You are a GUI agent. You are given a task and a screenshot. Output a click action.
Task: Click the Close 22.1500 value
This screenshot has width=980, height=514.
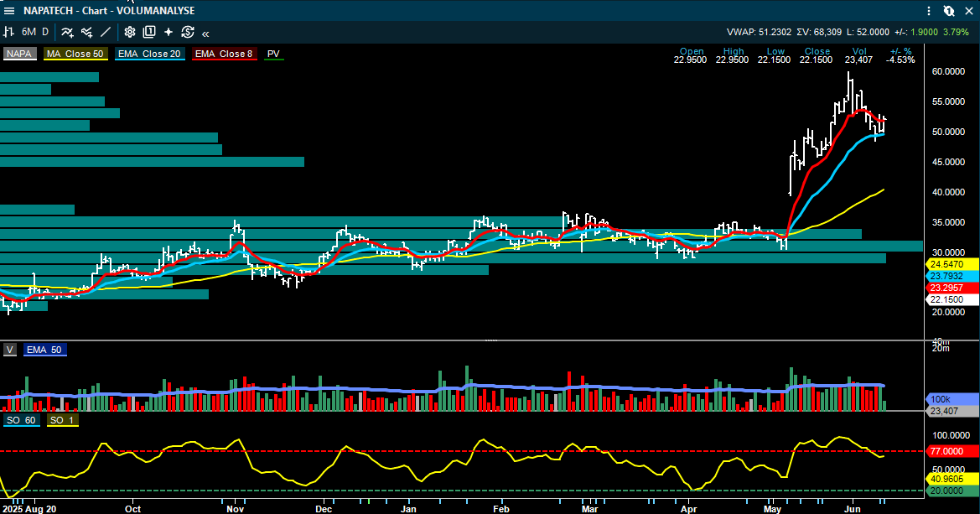(816, 60)
